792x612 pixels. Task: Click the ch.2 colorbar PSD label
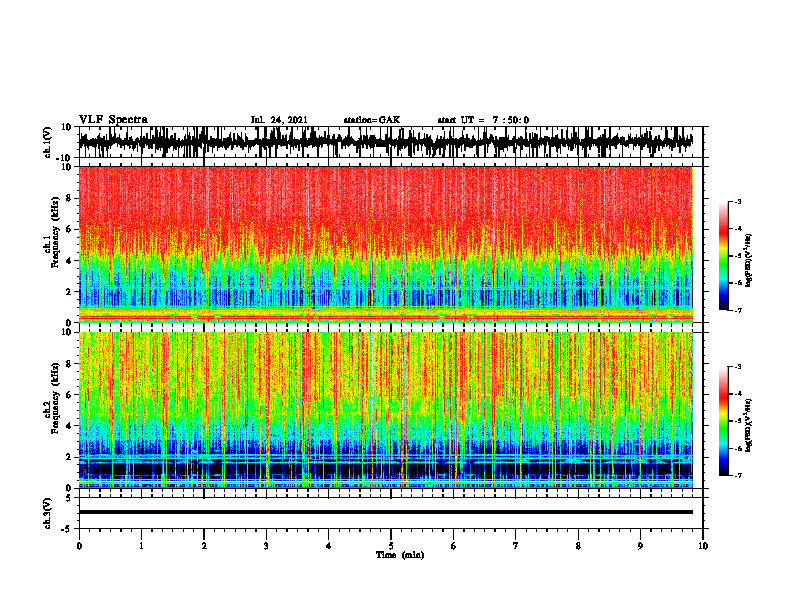tap(749, 426)
